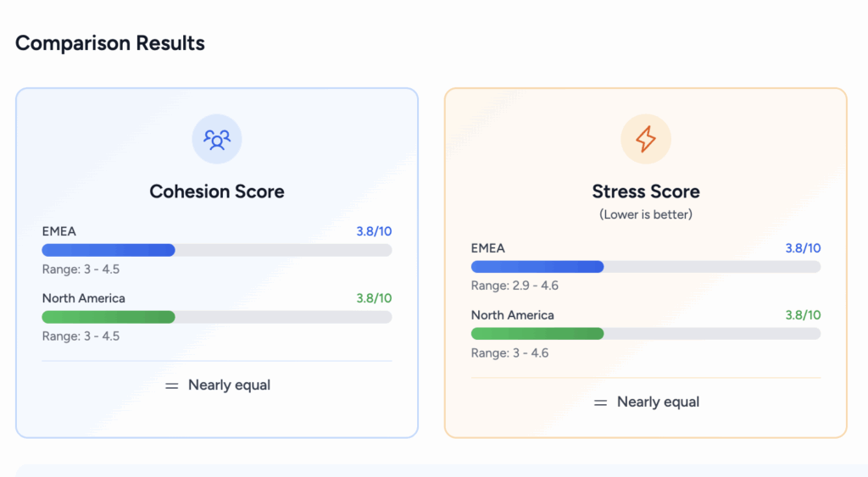Select the Comparison Results heading
The height and width of the screenshot is (477, 868).
click(110, 43)
